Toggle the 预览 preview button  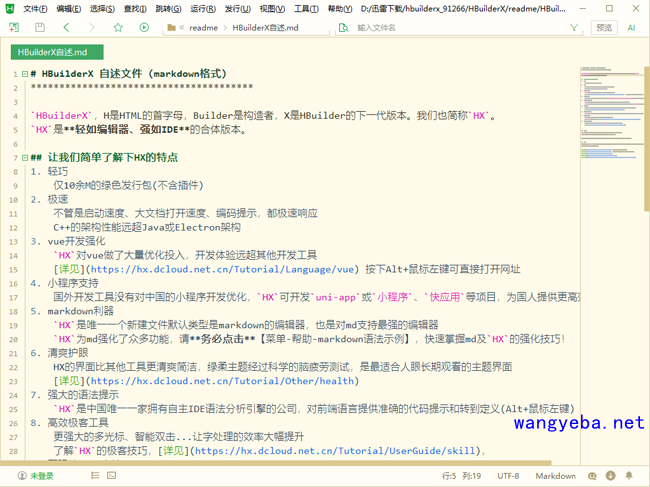pos(604,28)
